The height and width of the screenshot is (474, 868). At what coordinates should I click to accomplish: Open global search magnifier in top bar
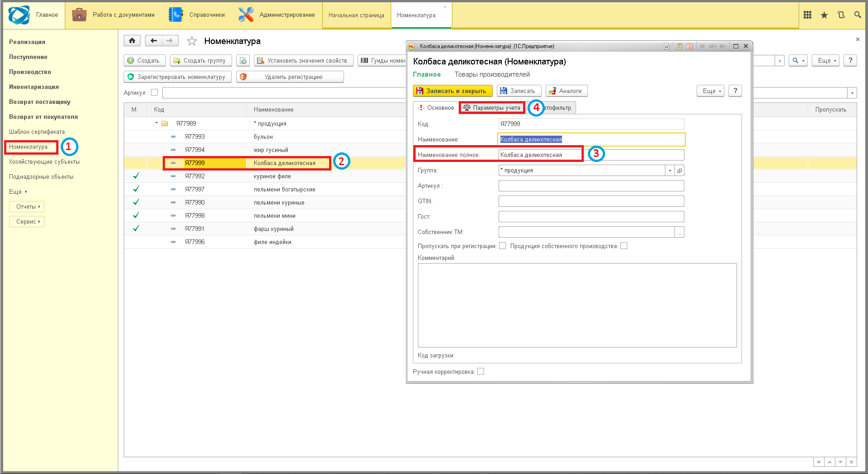858,15
